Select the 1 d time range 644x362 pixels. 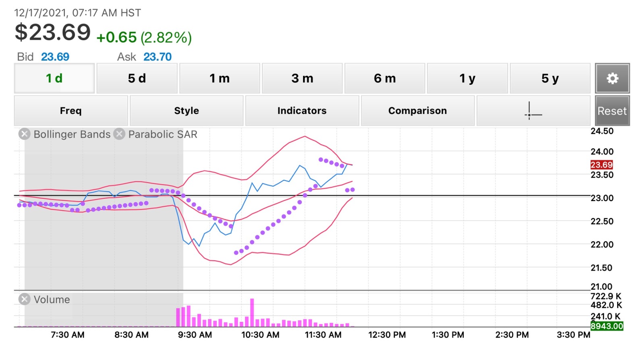click(54, 78)
